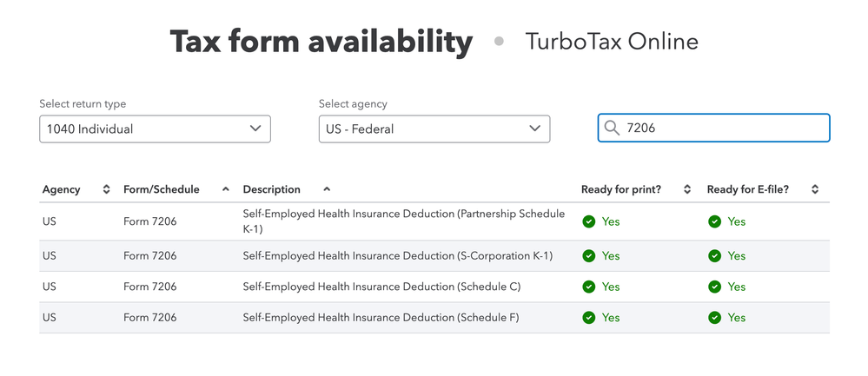The width and height of the screenshot is (868, 376).
Task: Click Yes print status for Schedule C
Action: point(611,287)
